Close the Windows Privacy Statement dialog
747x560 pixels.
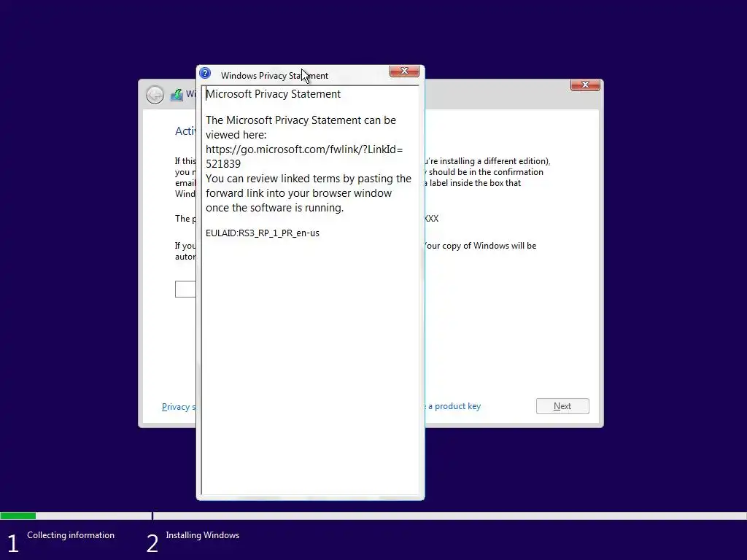coord(404,71)
